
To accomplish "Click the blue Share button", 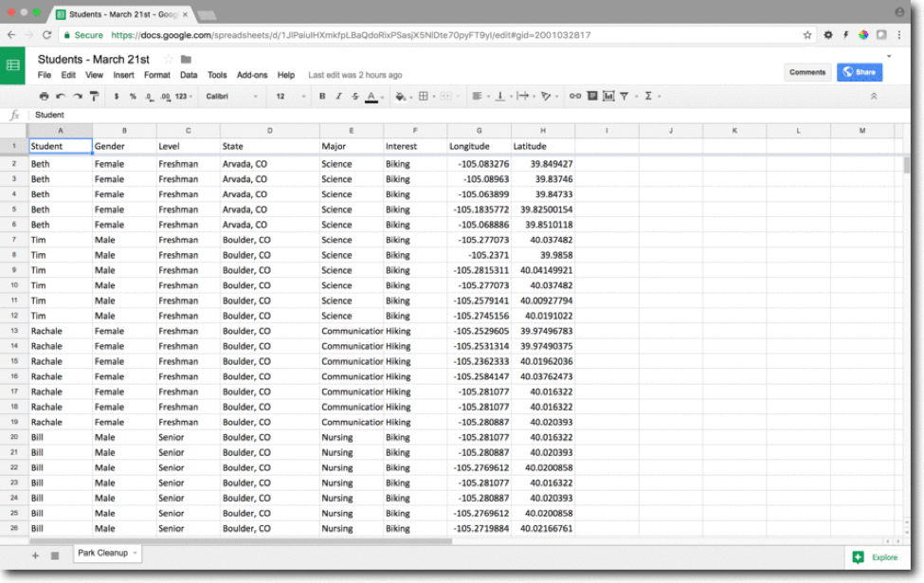I will (x=860, y=72).
